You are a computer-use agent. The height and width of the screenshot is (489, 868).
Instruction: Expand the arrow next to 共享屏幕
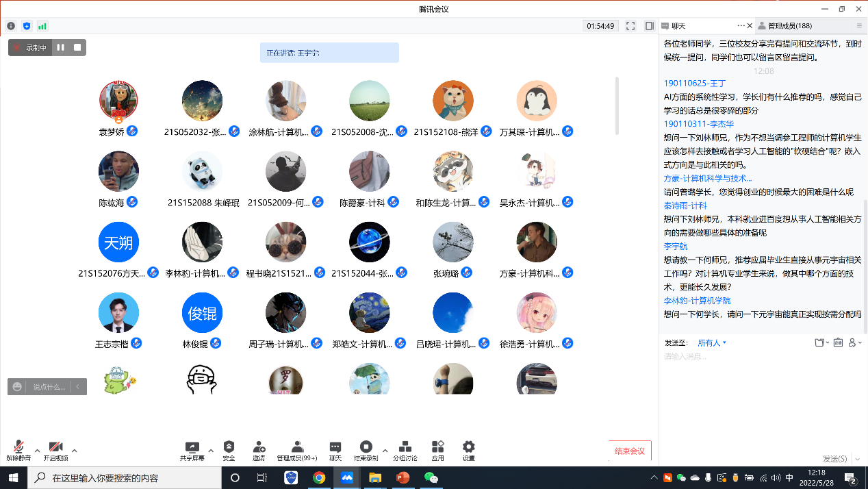(211, 451)
